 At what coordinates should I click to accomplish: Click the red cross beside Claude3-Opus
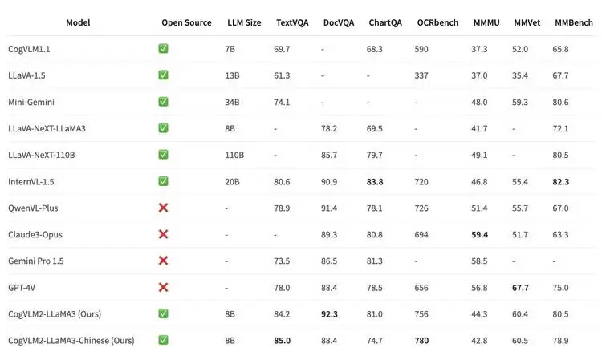pos(163,234)
